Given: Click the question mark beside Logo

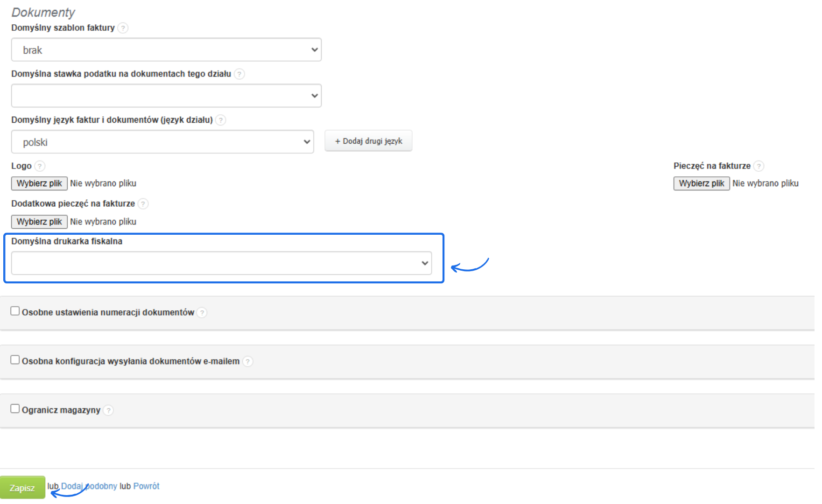Looking at the screenshot, I should click(x=40, y=166).
